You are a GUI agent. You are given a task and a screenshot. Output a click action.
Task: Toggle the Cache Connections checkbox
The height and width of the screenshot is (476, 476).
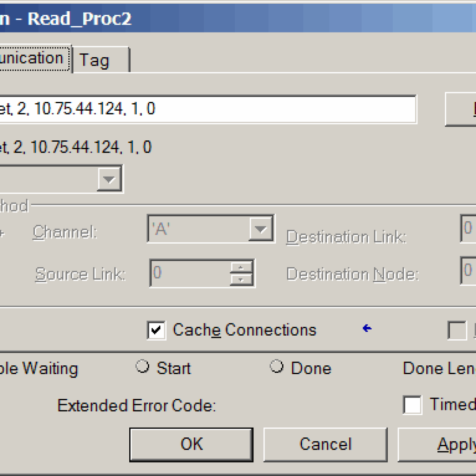(156, 331)
